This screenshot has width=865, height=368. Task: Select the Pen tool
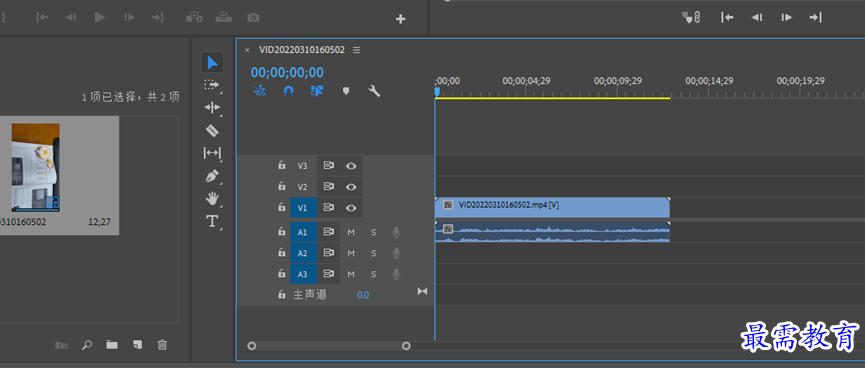pyautogui.click(x=212, y=176)
